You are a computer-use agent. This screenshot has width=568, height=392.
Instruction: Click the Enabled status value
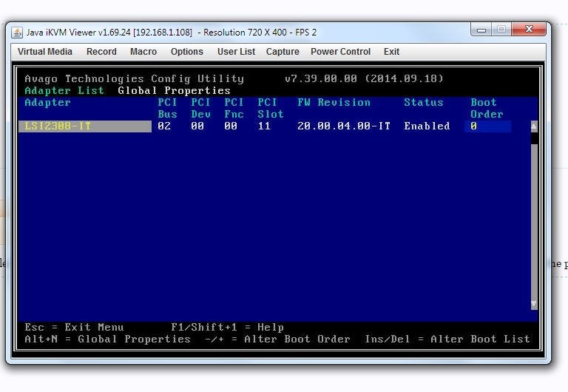tap(427, 126)
